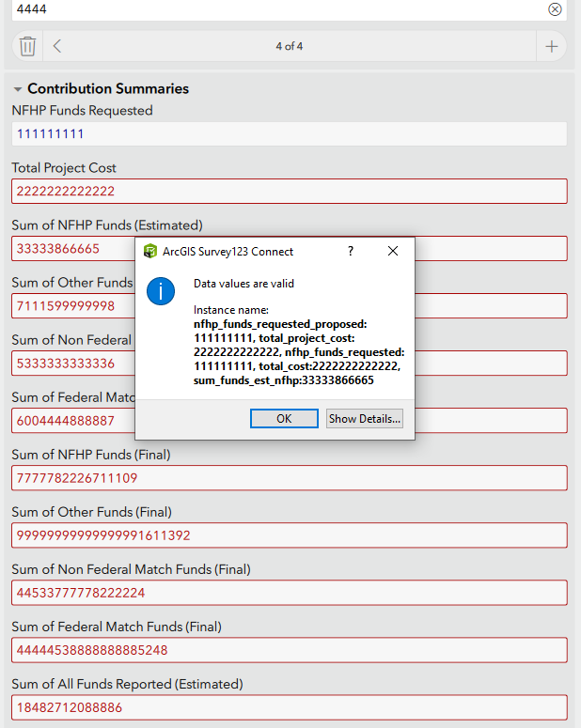Edit the NFHP Funds Requested field

pos(290,134)
